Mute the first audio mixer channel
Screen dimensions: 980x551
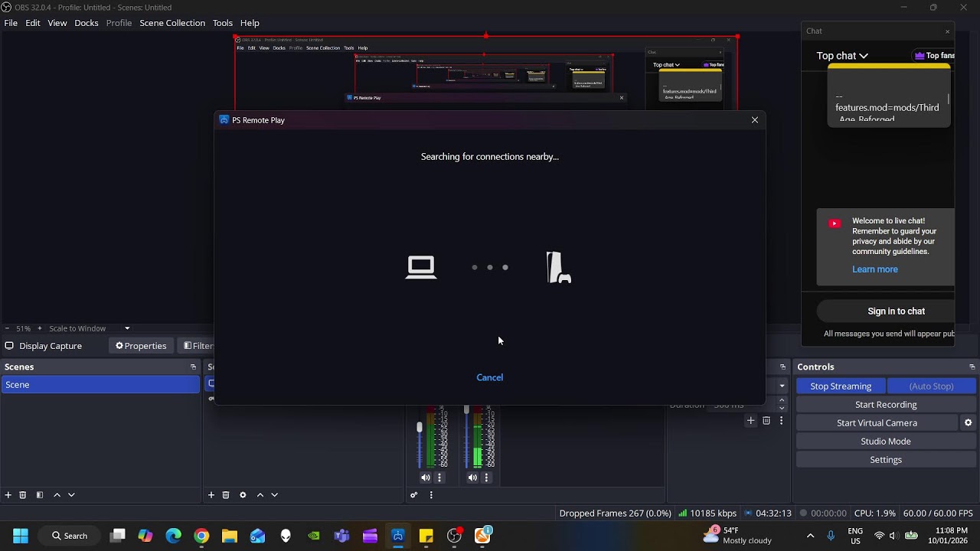click(x=426, y=478)
